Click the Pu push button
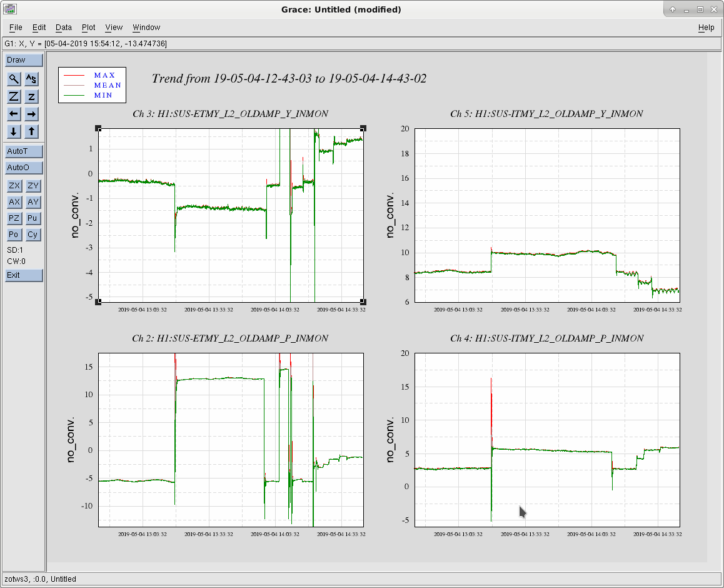This screenshot has height=588, width=724. click(x=33, y=218)
